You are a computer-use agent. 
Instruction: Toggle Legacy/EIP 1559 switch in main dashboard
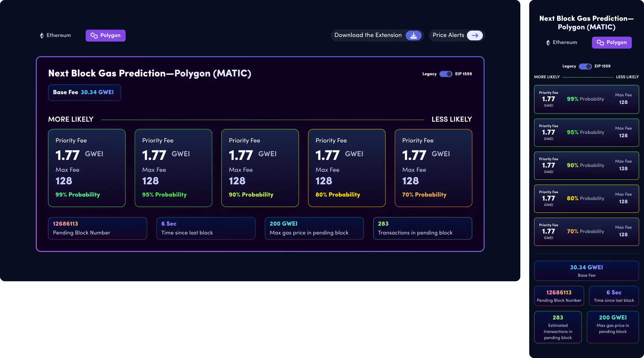tap(446, 74)
